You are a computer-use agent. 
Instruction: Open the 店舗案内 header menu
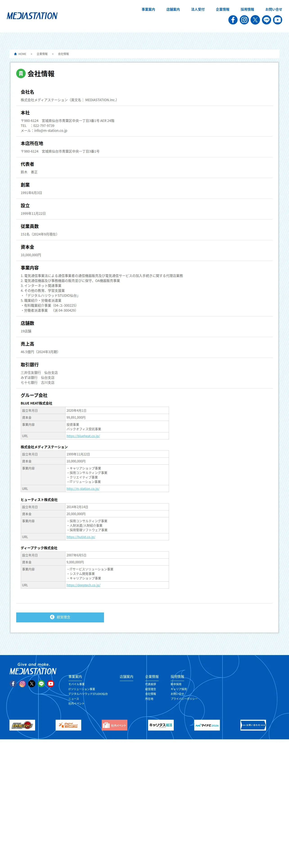(x=173, y=9)
